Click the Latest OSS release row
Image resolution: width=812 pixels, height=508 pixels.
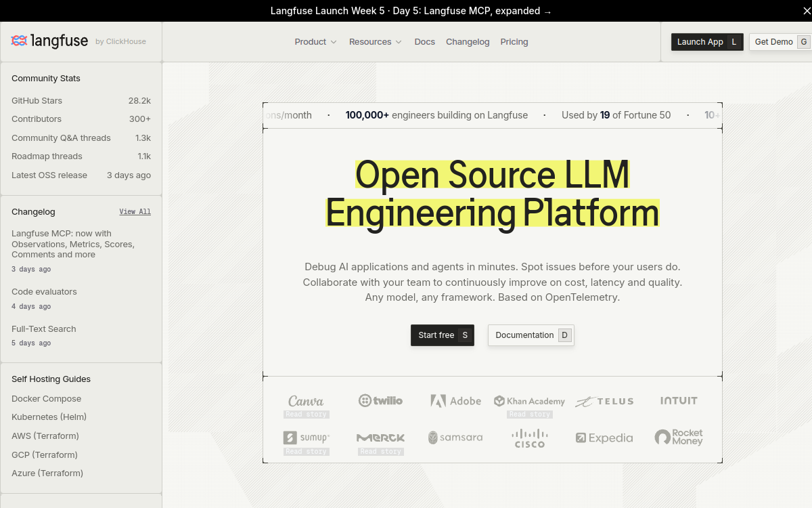click(81, 175)
